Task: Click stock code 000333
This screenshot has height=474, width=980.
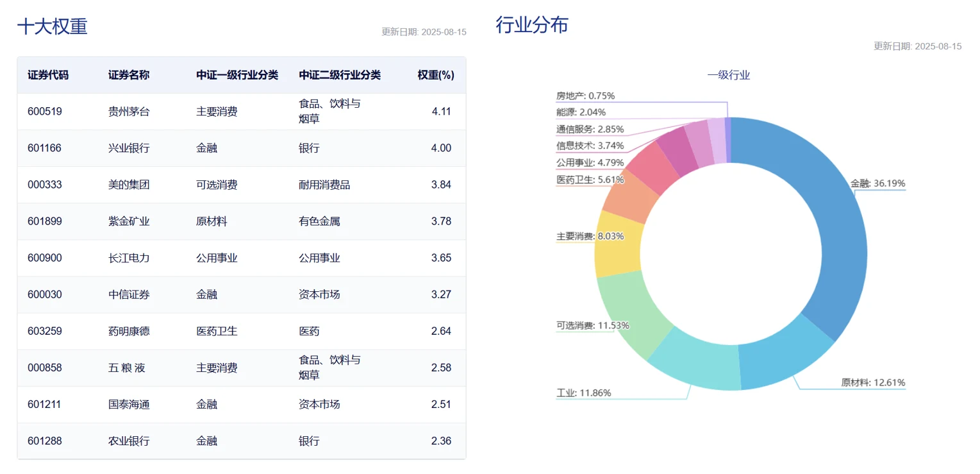Action: point(45,185)
